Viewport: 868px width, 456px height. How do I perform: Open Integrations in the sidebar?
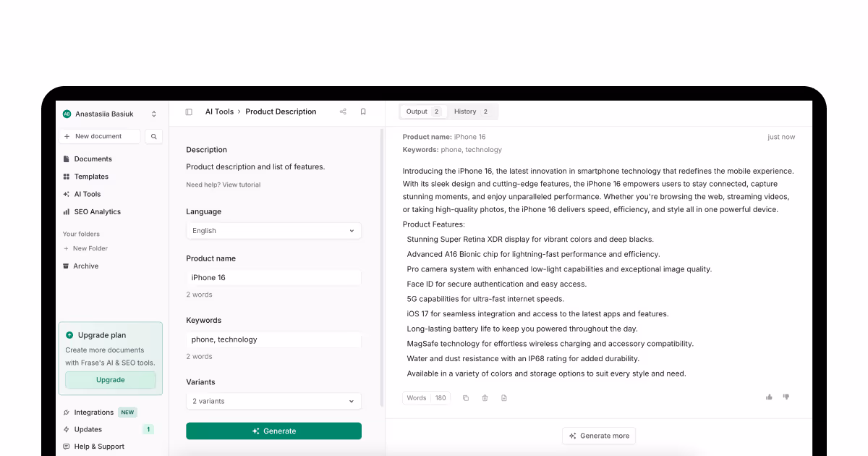(x=93, y=413)
